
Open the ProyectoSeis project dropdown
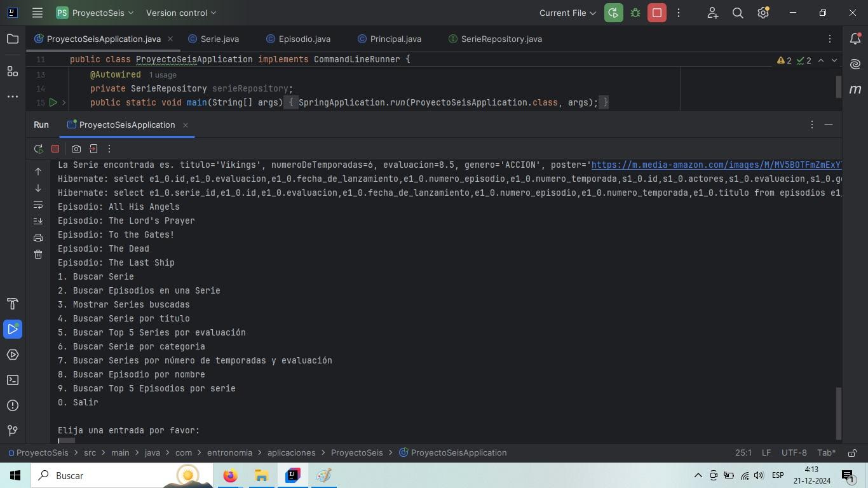pos(95,13)
